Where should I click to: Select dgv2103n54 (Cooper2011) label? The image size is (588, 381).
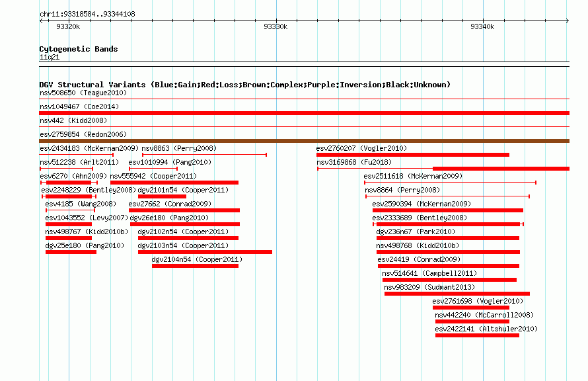coord(183,245)
